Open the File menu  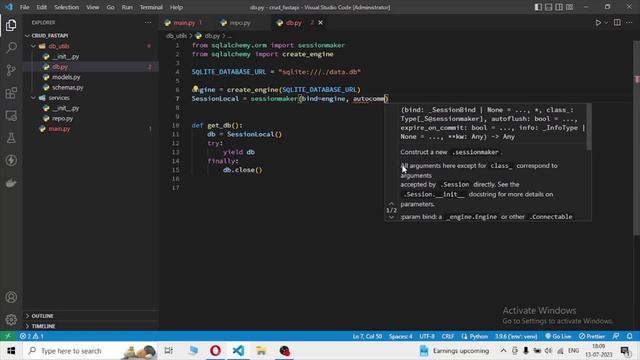(24, 7)
